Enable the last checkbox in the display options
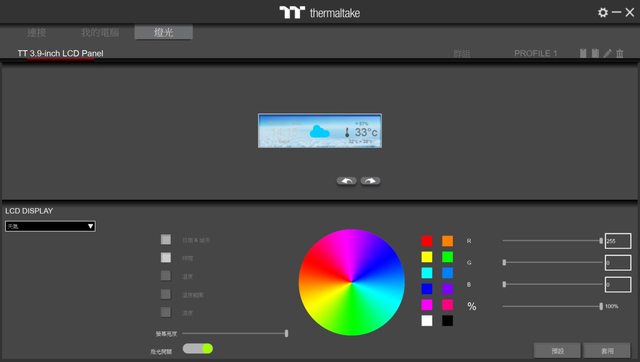640x362 pixels. (x=166, y=312)
